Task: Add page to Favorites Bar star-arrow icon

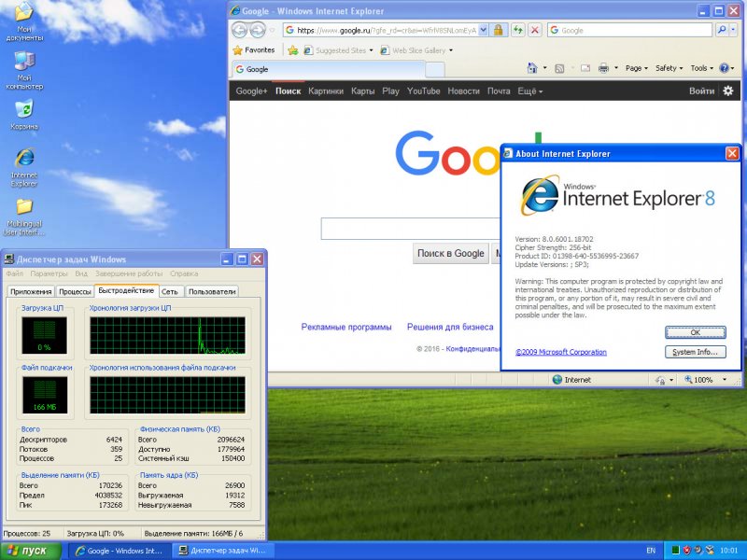Action: pyautogui.click(x=293, y=50)
